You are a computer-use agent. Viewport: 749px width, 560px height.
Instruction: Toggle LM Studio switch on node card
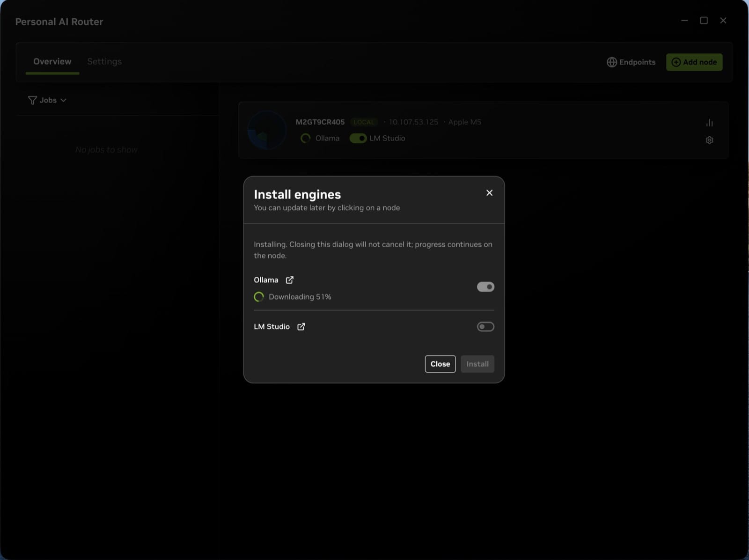[358, 138]
